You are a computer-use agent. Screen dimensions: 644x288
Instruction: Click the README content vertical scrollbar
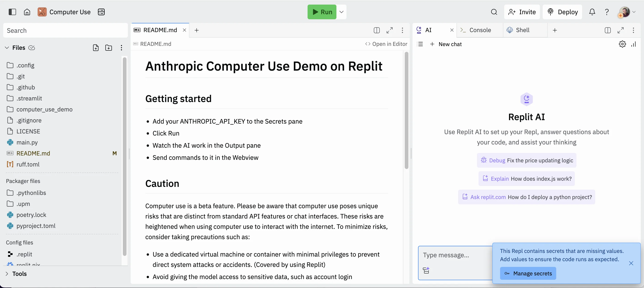coord(406,110)
